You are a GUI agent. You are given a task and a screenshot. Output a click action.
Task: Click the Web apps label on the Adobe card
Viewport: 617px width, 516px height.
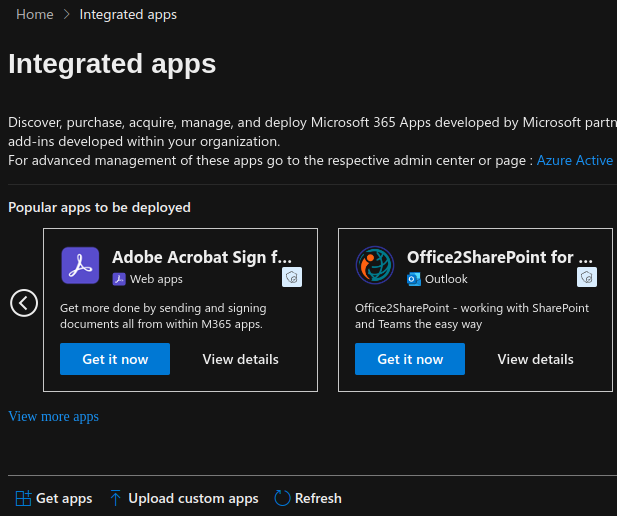tap(156, 279)
